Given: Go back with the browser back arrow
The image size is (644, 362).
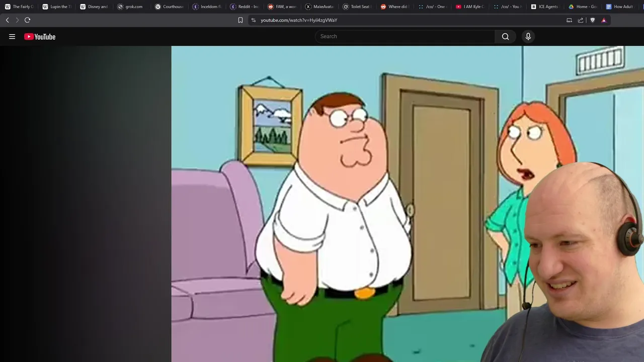Looking at the screenshot, I should coord(7,20).
